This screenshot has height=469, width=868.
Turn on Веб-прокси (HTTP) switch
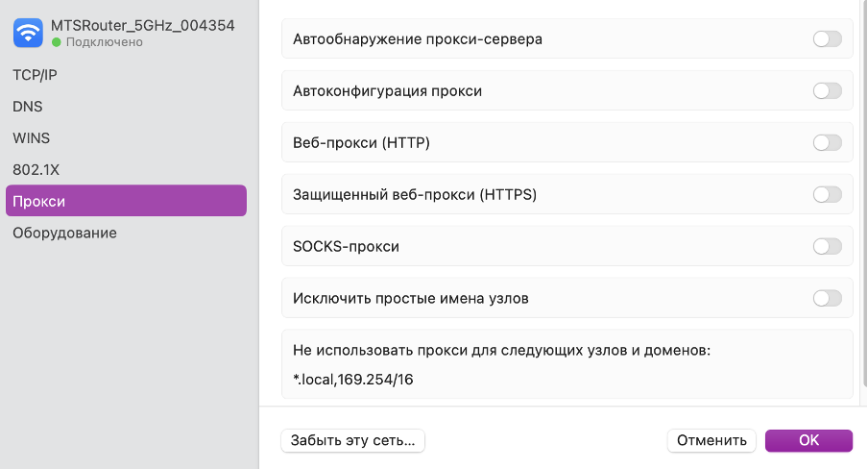(x=827, y=142)
